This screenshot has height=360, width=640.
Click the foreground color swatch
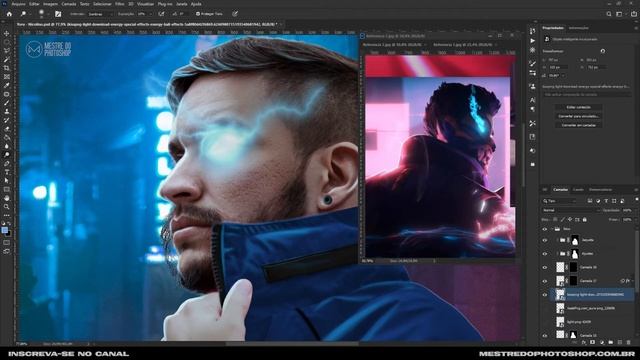tap(4, 231)
